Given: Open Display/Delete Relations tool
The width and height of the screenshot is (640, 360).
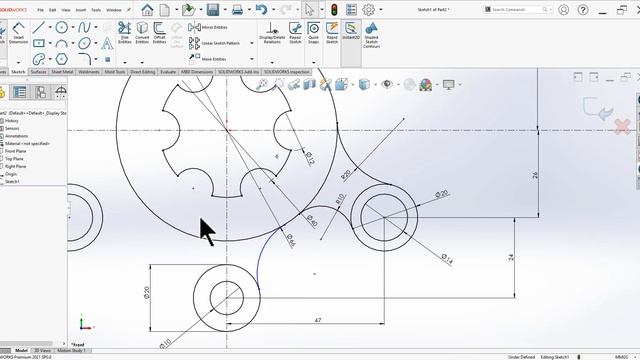Looking at the screenshot, I should click(x=272, y=33).
